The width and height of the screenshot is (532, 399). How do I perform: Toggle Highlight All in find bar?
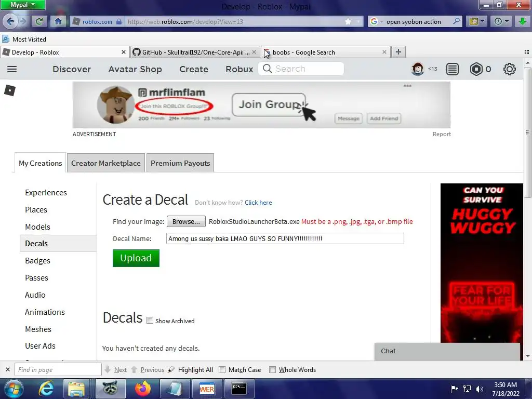[191, 370]
